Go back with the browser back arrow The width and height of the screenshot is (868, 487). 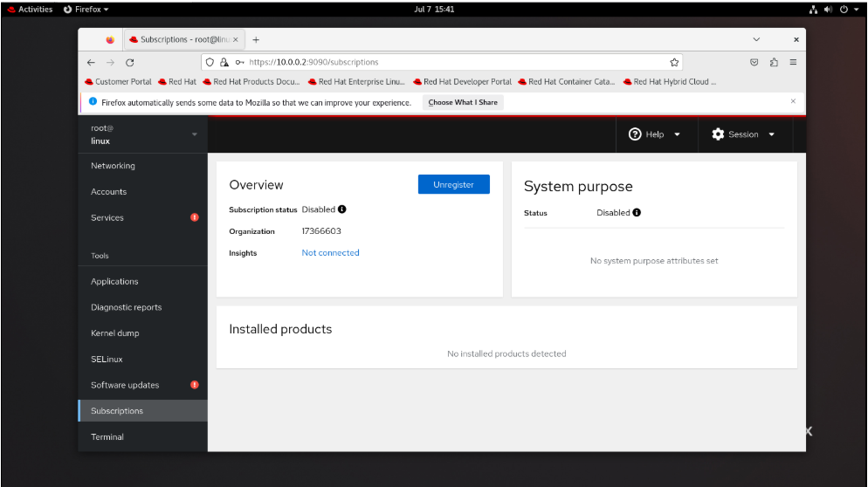[x=91, y=63]
